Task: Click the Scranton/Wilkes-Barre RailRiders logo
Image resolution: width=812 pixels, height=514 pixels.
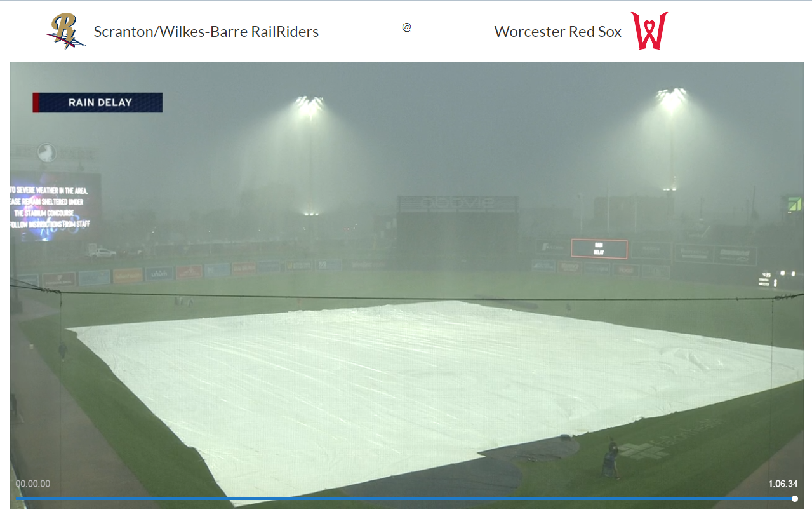Action: pos(65,31)
